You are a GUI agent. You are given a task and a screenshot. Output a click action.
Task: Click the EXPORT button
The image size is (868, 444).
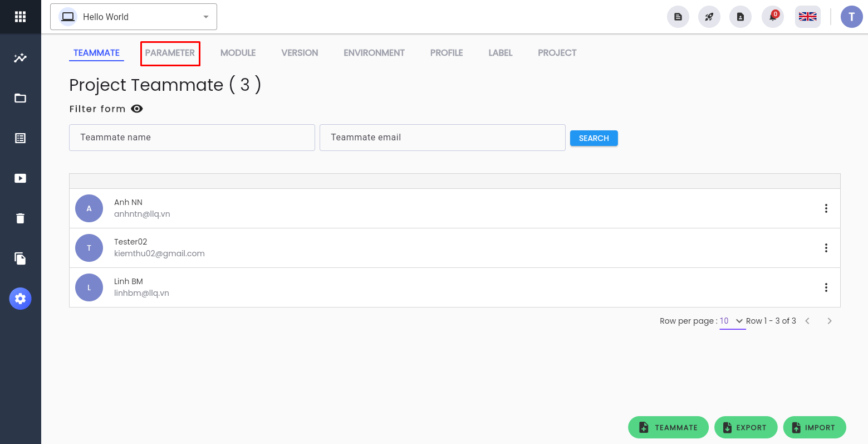coord(746,427)
